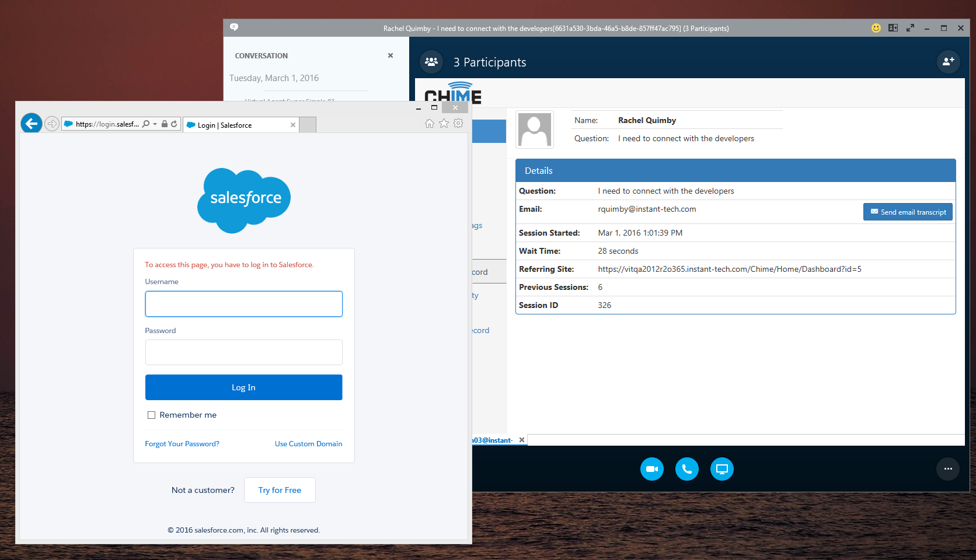Viewport: 976px width, 560px height.
Task: Focus the Password input field
Action: click(244, 352)
